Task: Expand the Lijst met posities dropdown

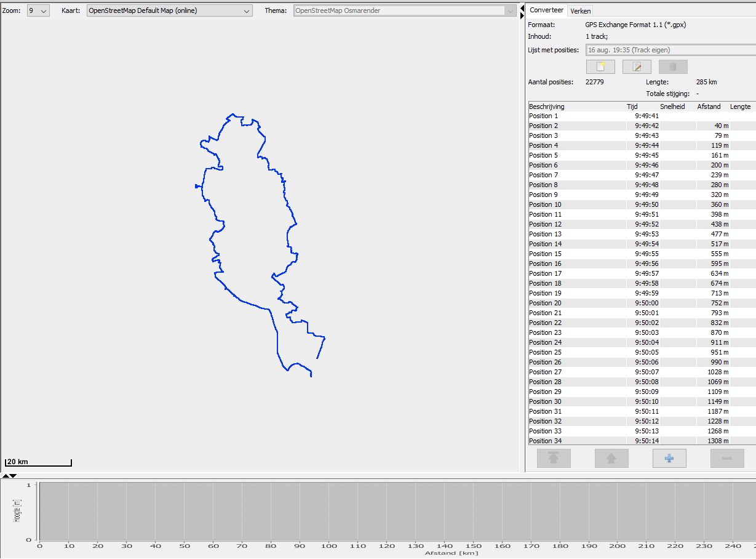Action: click(x=670, y=50)
